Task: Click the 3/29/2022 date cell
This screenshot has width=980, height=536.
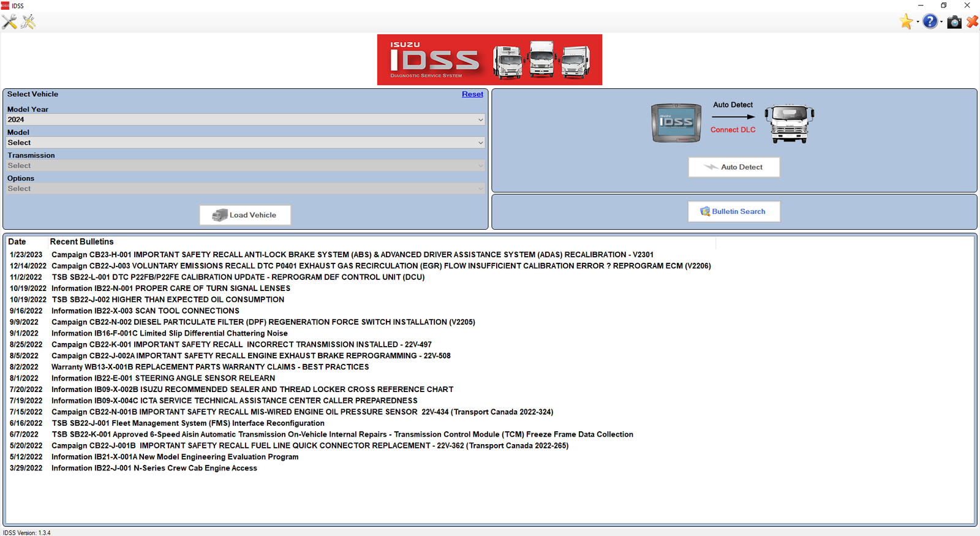Action: pos(26,468)
